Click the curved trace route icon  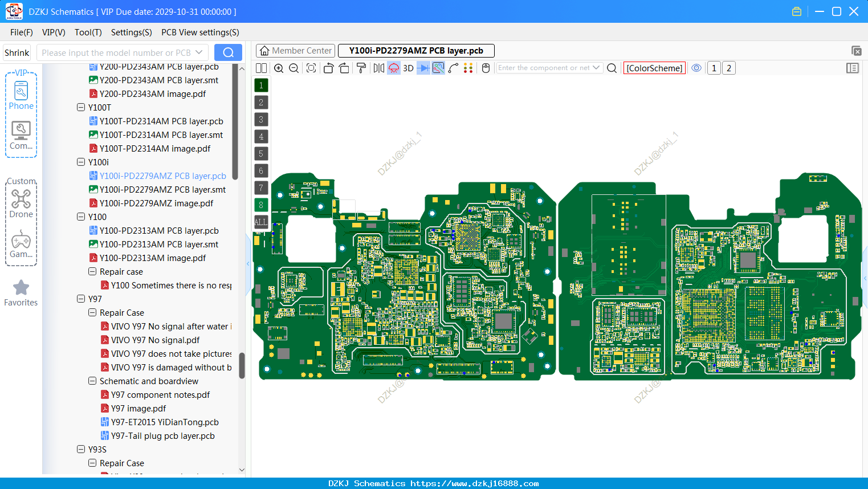point(453,68)
